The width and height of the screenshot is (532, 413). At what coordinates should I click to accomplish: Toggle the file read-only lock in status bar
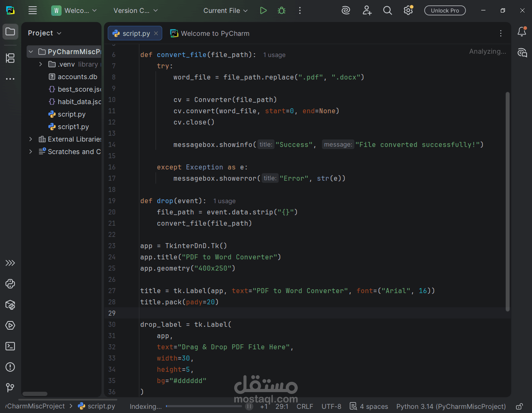(519, 406)
